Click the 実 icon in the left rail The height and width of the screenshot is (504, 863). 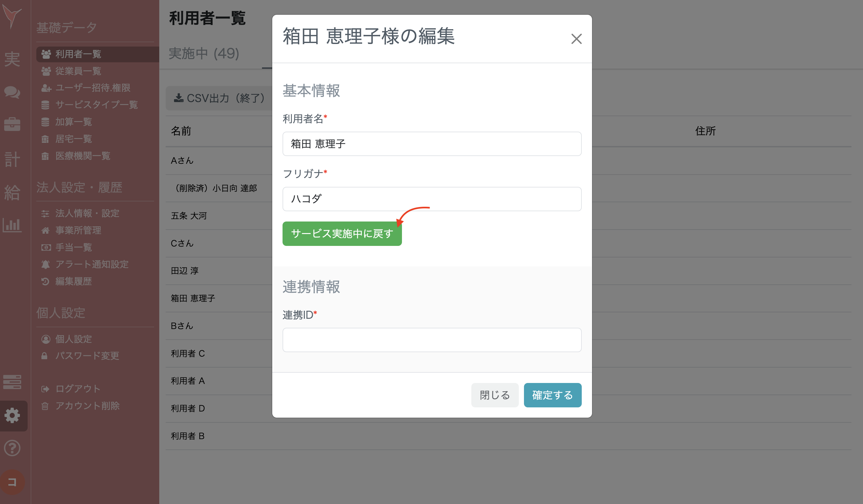click(x=12, y=60)
